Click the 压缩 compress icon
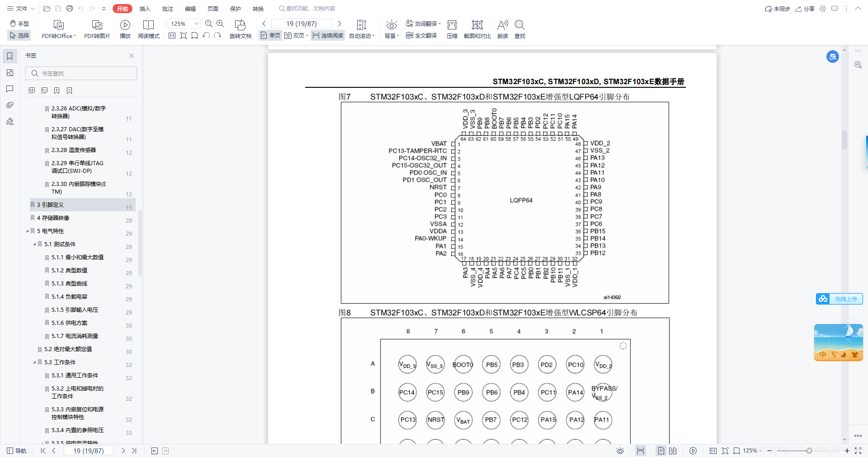Screen dimensions: 868x457 tap(452, 25)
